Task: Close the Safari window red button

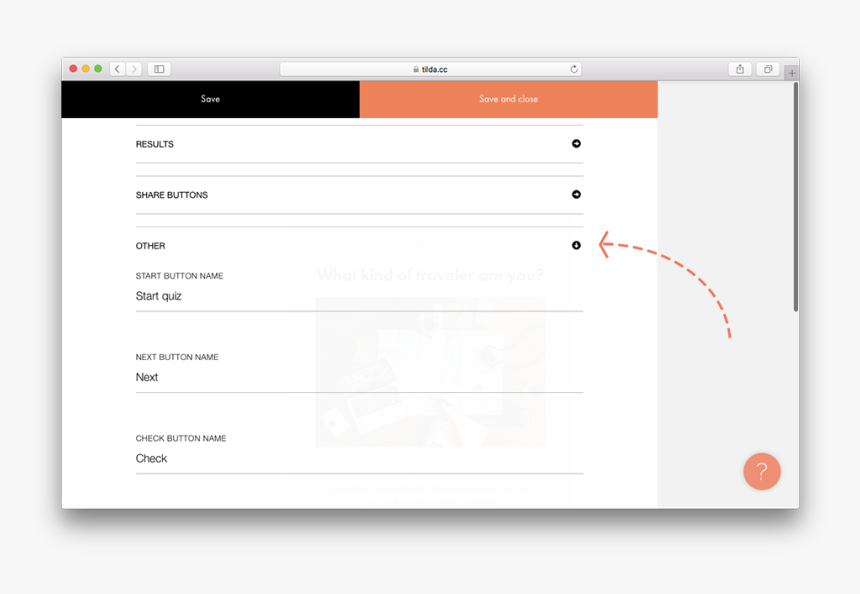Action: pos(73,69)
